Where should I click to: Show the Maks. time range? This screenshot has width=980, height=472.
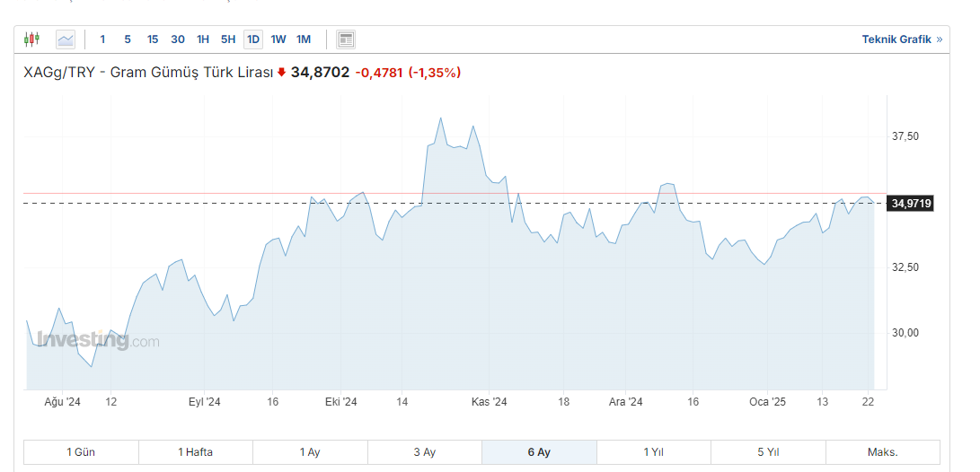pos(883,452)
